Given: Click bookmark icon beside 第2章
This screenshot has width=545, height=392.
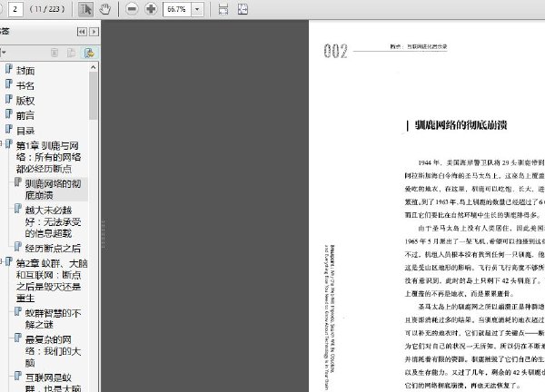Looking at the screenshot, I should coord(9,262).
